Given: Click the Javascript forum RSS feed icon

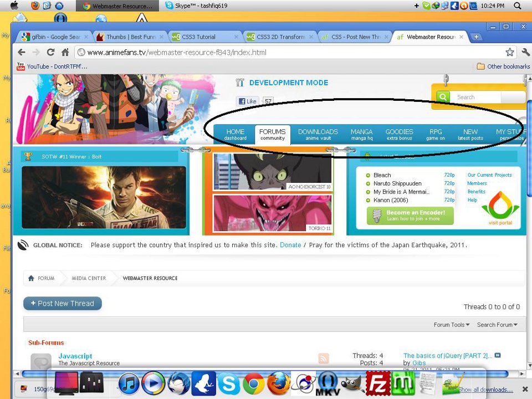Looking at the screenshot, I should point(323,359).
